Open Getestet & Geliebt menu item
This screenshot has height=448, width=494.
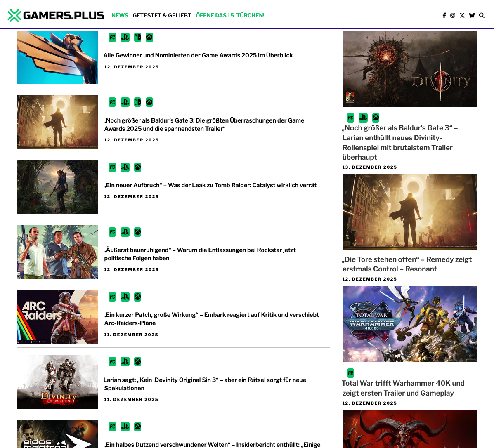[162, 15]
